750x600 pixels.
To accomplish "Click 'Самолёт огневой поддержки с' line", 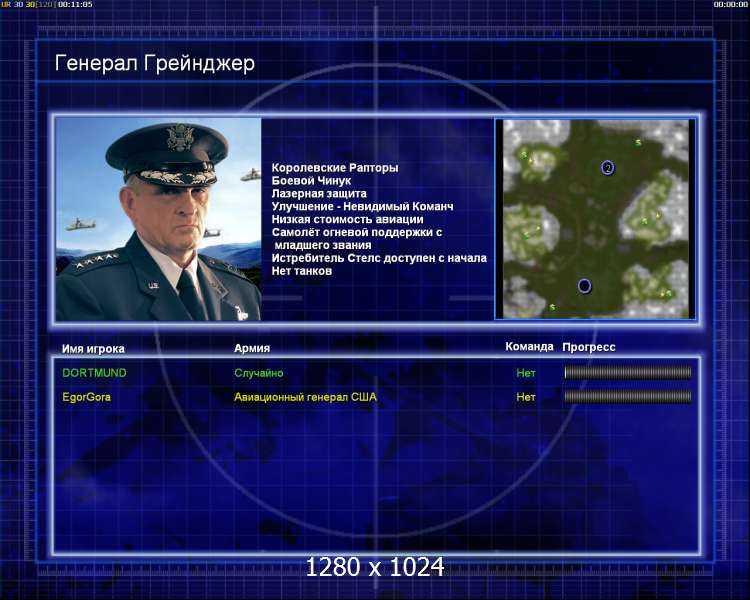I will tap(357, 233).
